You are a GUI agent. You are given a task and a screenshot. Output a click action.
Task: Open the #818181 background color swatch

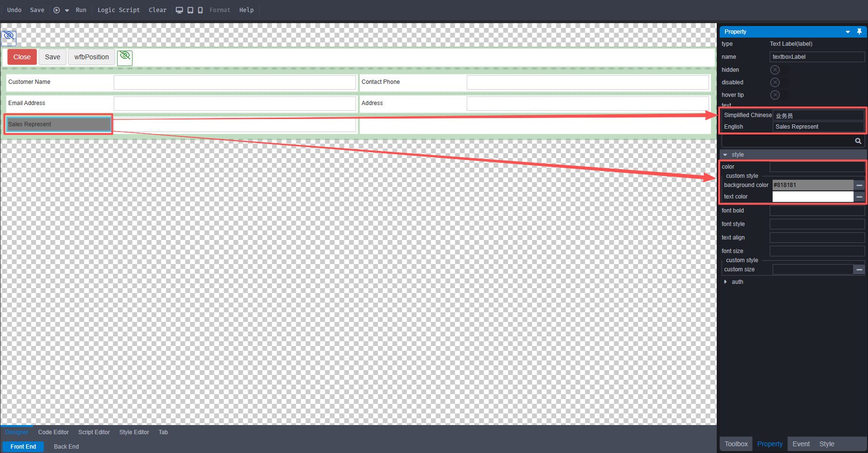[812, 185]
